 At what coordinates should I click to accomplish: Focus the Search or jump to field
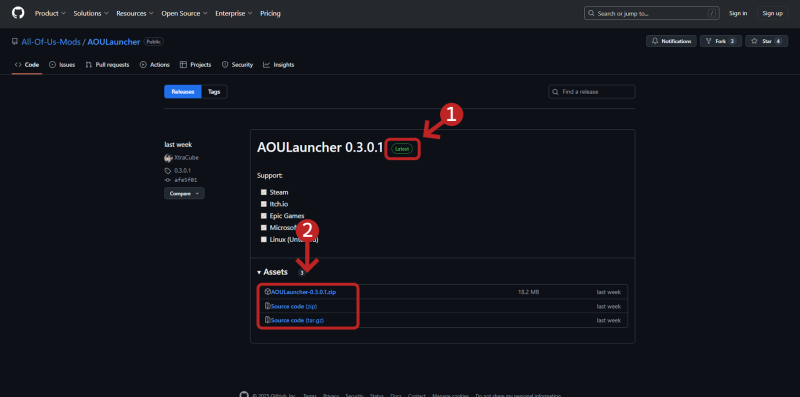pyautogui.click(x=652, y=13)
